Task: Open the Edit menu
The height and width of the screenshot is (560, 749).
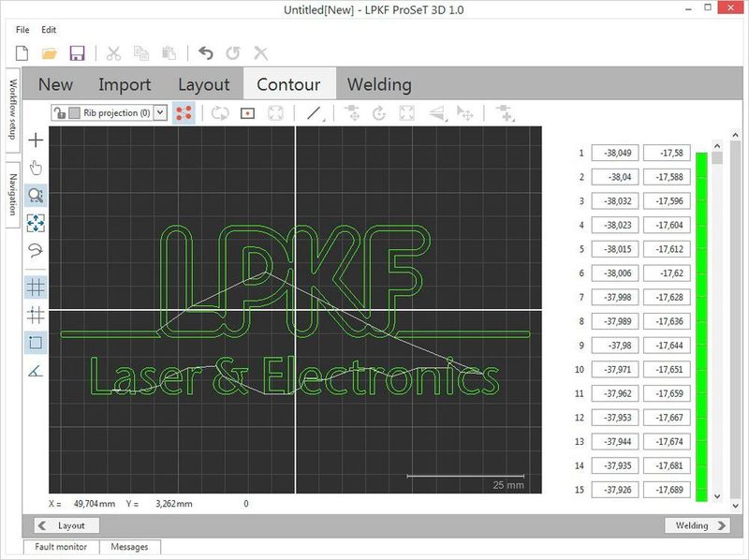Action: click(49, 30)
